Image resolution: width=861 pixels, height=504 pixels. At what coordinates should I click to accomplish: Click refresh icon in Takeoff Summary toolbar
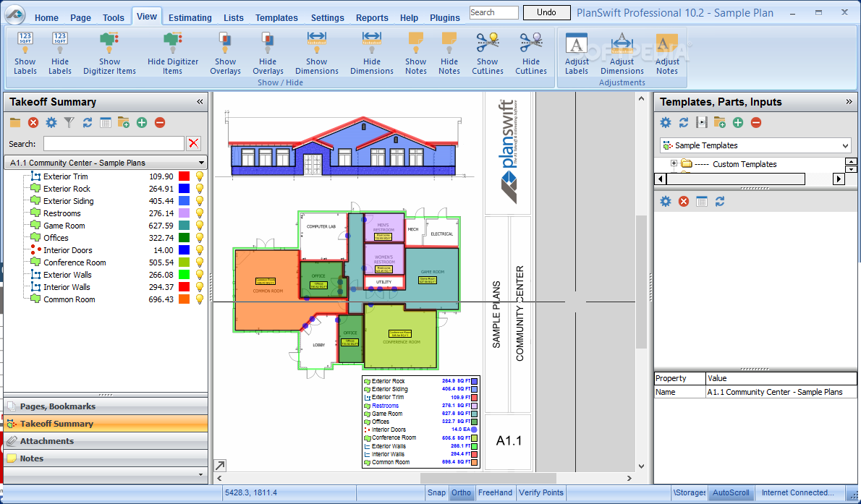coord(88,123)
